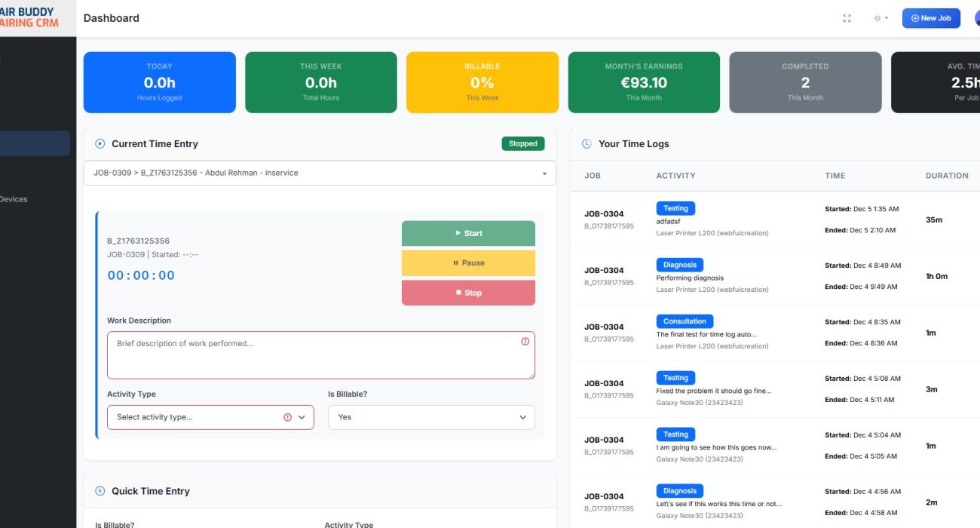Click the Quick Time Entry heading
The image size is (980, 528).
pos(151,491)
